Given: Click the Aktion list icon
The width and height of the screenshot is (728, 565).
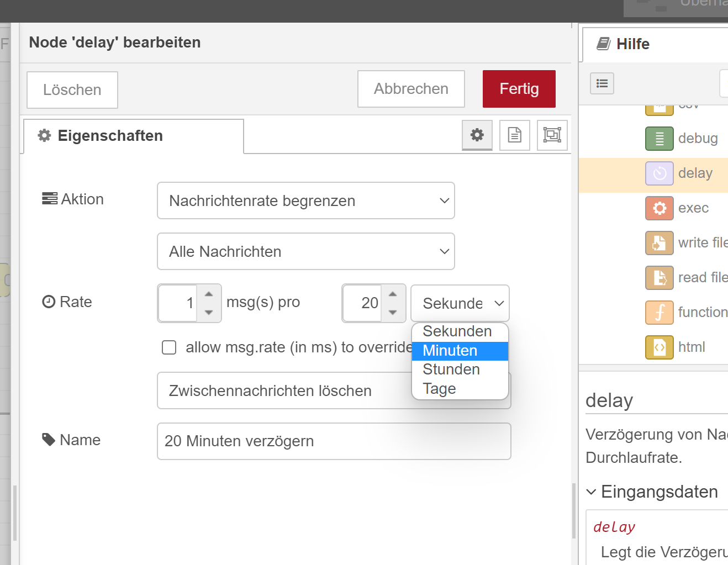Looking at the screenshot, I should [50, 199].
